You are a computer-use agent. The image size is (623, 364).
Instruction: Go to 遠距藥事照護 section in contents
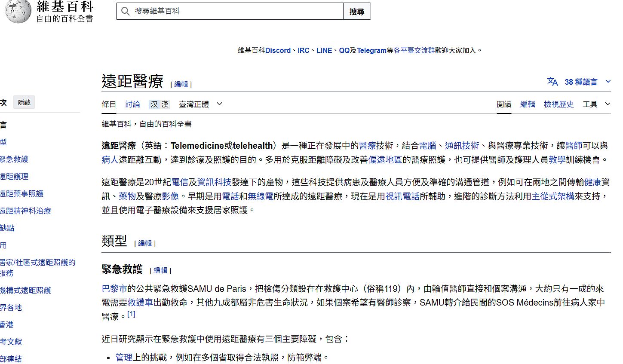point(21,194)
